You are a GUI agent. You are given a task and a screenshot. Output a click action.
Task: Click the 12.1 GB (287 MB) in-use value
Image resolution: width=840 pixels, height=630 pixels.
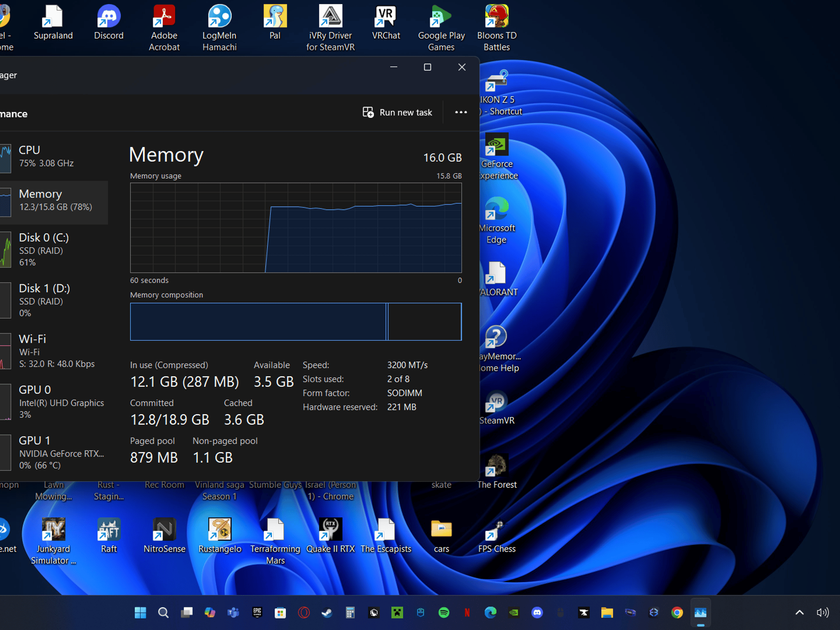point(185,382)
